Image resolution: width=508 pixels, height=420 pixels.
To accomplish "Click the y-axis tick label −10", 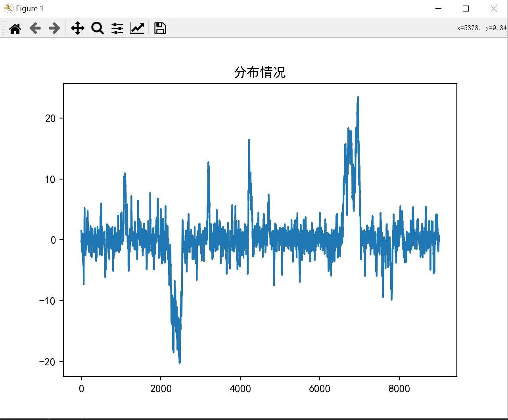I will point(48,301).
